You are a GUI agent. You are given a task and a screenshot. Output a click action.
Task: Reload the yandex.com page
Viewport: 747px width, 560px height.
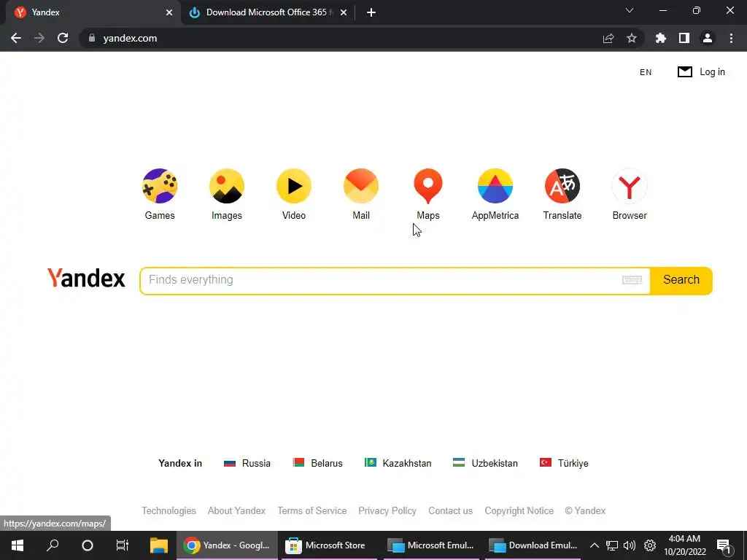point(63,38)
